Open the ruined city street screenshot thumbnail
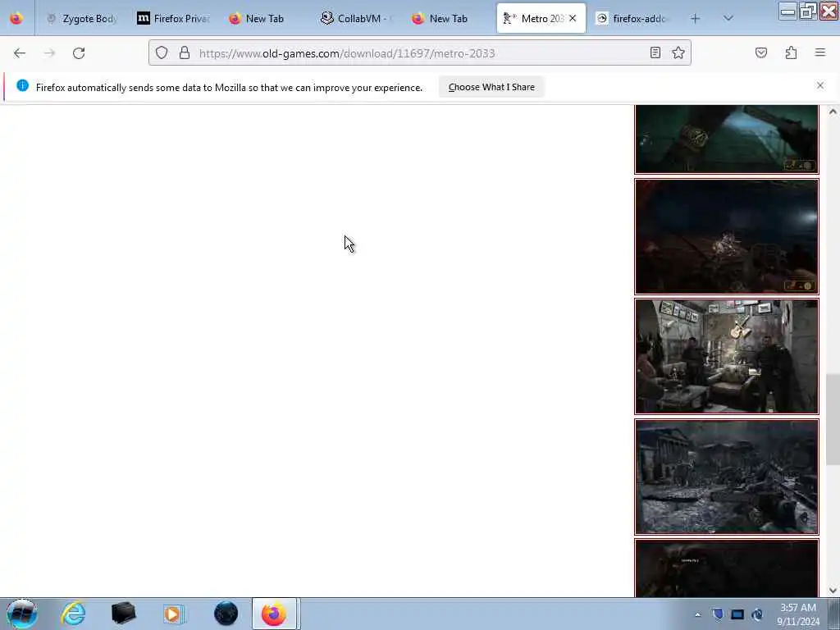This screenshot has height=630, width=840. [x=727, y=477]
